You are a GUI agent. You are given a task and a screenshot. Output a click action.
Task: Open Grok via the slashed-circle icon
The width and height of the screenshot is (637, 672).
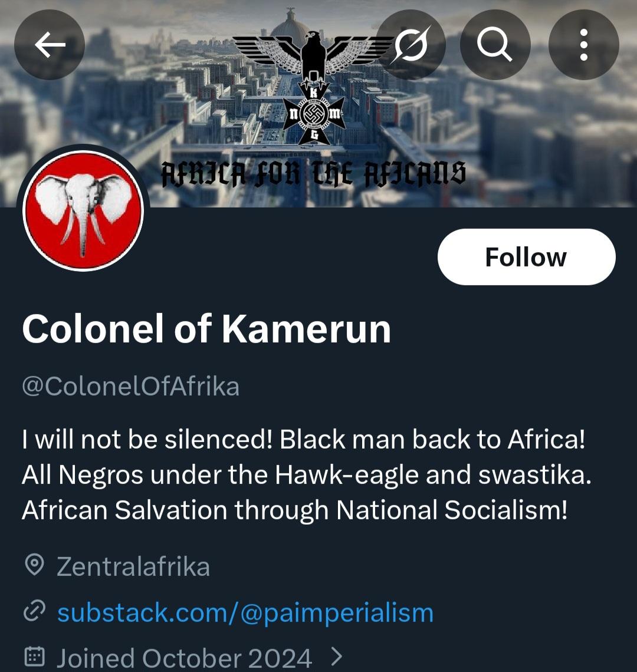pyautogui.click(x=411, y=44)
